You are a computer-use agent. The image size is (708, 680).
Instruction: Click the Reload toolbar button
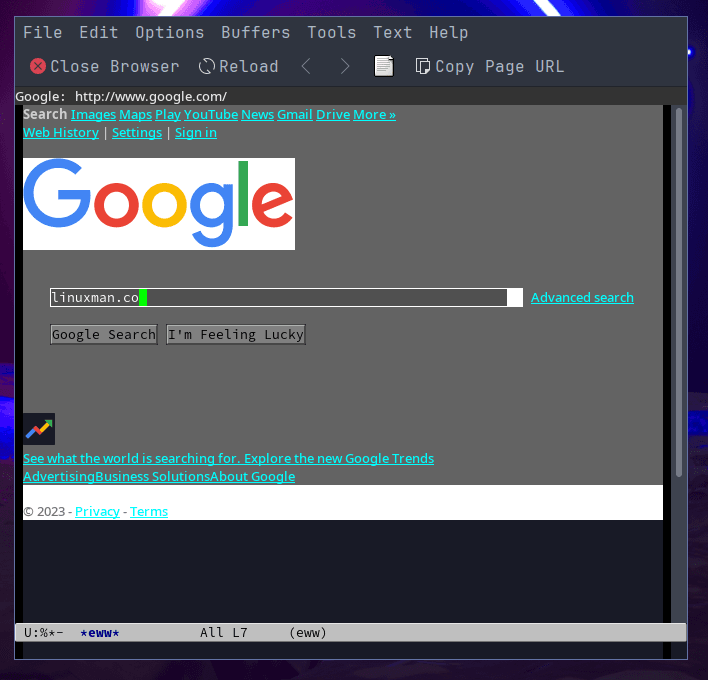(238, 66)
